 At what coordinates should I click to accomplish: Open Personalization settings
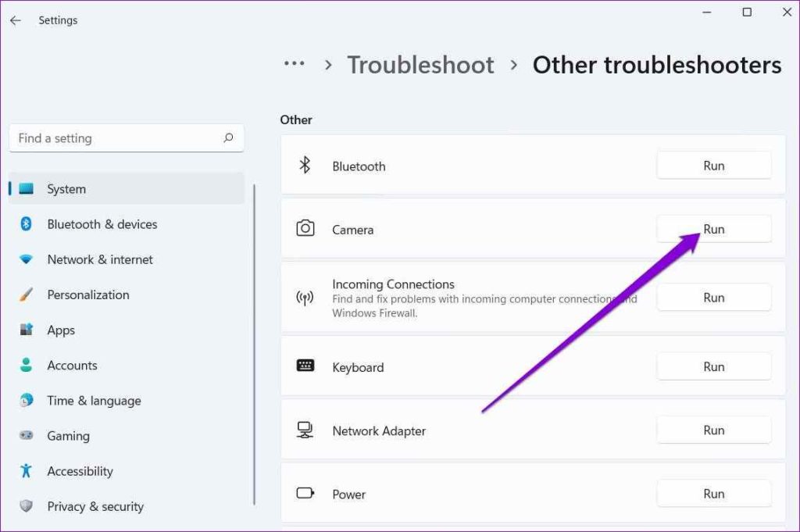pyautogui.click(x=127, y=295)
